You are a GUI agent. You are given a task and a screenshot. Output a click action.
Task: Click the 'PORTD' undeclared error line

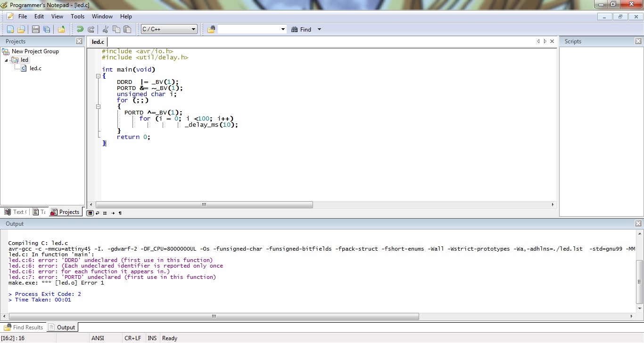pyautogui.click(x=112, y=277)
